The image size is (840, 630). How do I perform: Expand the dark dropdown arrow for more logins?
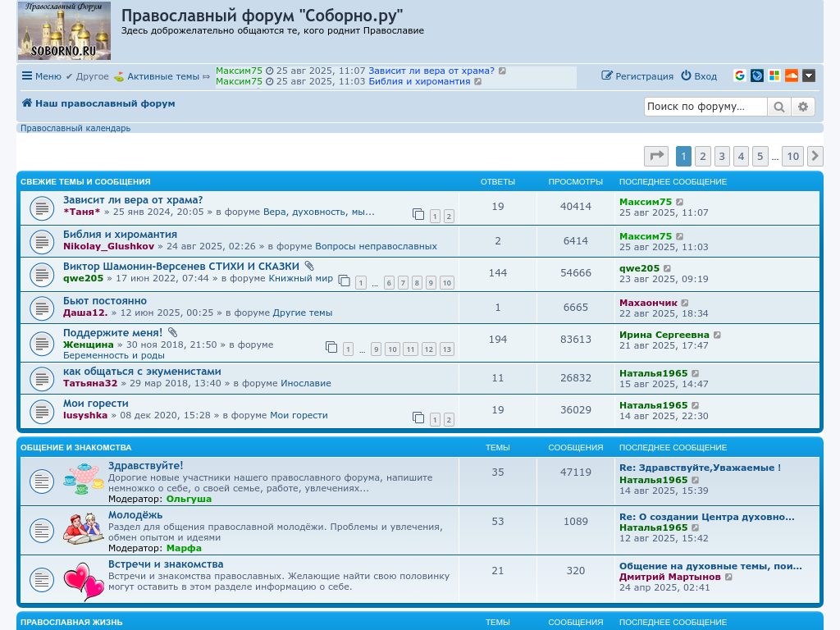tap(809, 75)
